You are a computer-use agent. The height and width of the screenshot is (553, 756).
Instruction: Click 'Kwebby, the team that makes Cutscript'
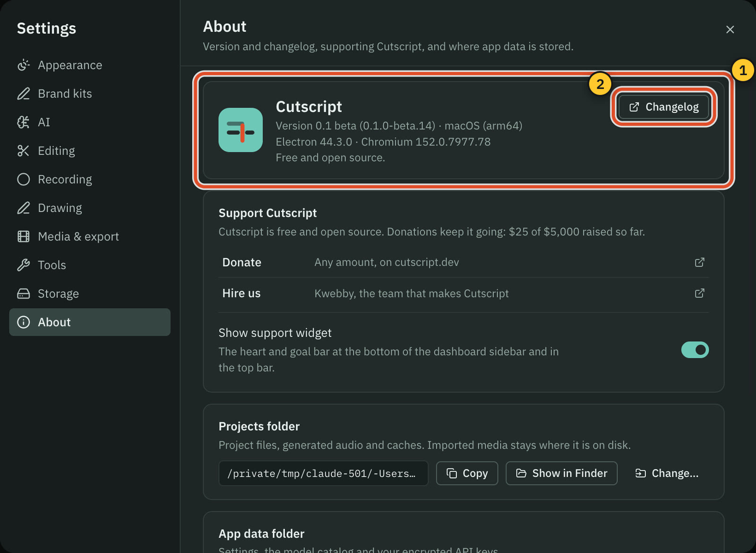click(412, 294)
